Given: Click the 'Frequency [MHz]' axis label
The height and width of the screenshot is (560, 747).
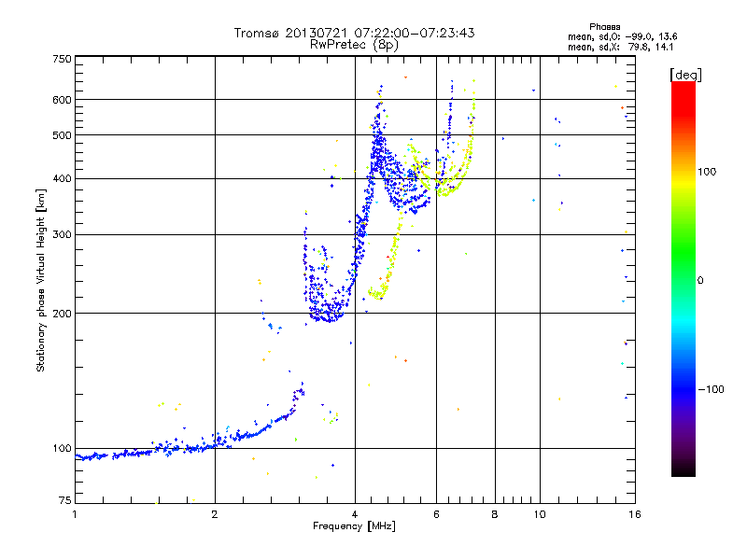Looking at the screenshot, I should 354,526.
